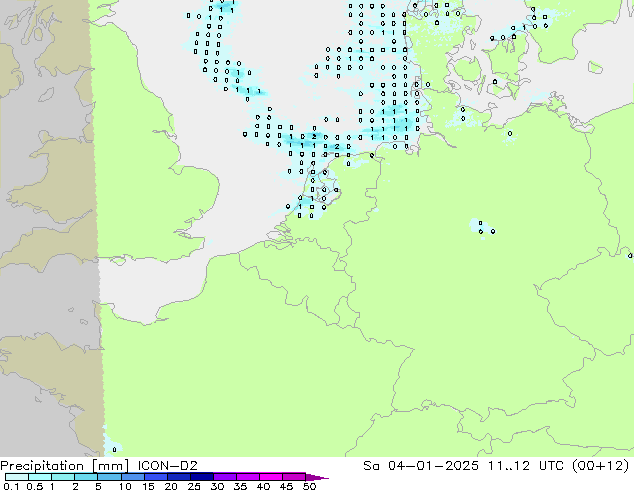Click the 5 to 10 mm legend swatch
The width and height of the screenshot is (634, 490).
coord(109,477)
